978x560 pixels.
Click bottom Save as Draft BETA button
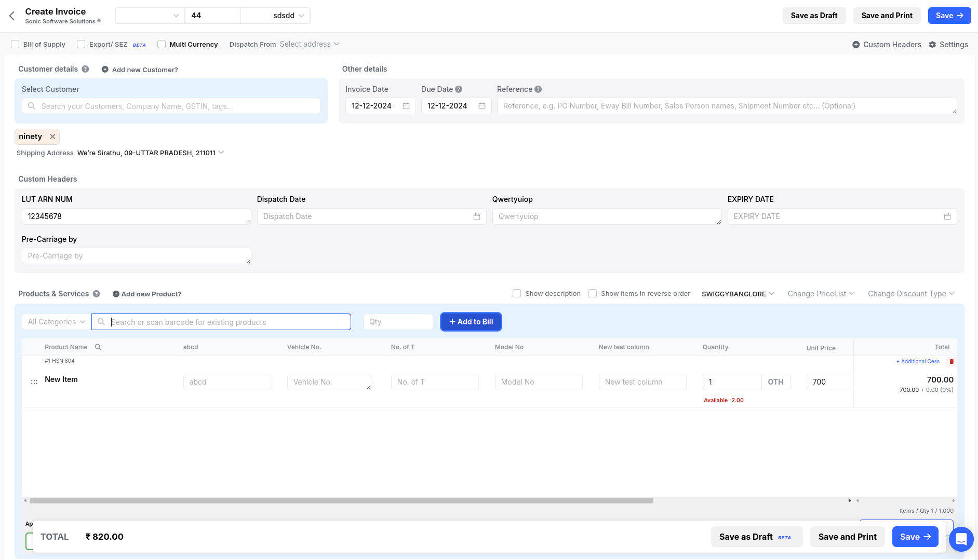[x=757, y=537]
